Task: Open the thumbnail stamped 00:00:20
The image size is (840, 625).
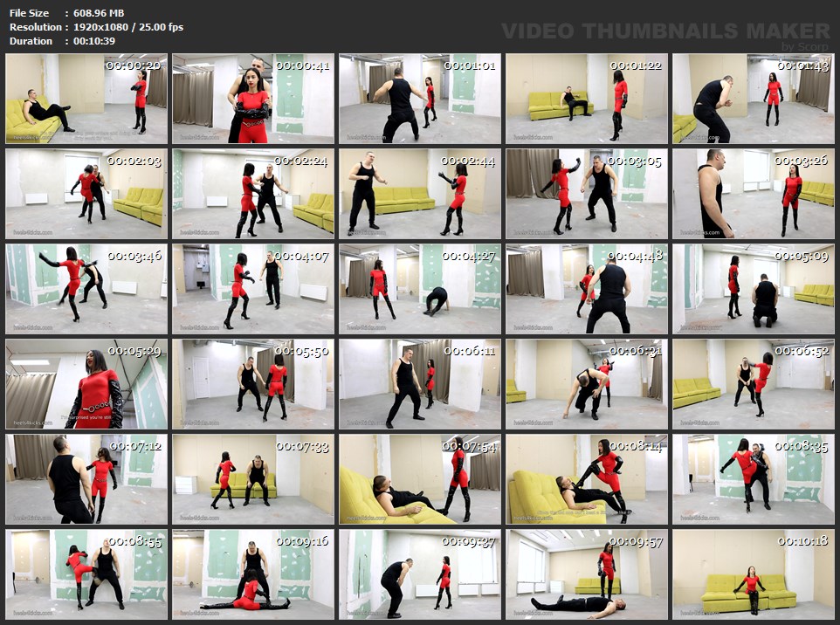Action: pyautogui.click(x=86, y=99)
